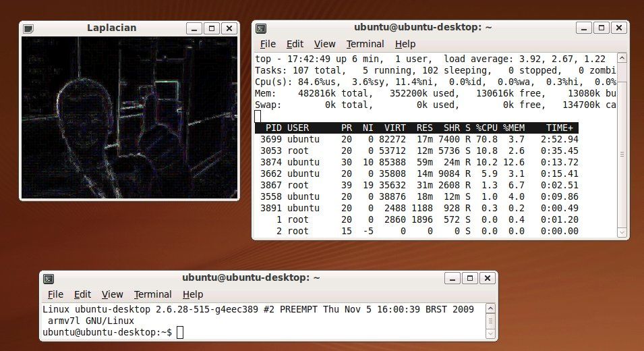Close the bottom terminal window

tap(488, 278)
